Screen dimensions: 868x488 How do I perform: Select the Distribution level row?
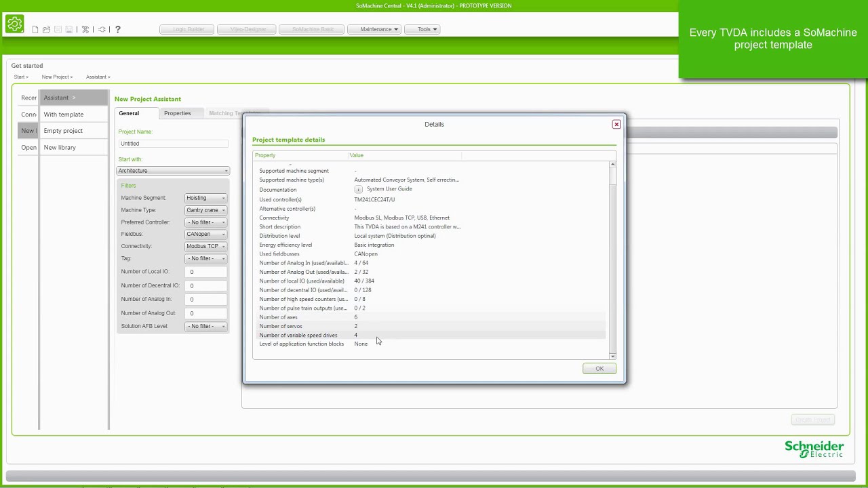click(431, 236)
